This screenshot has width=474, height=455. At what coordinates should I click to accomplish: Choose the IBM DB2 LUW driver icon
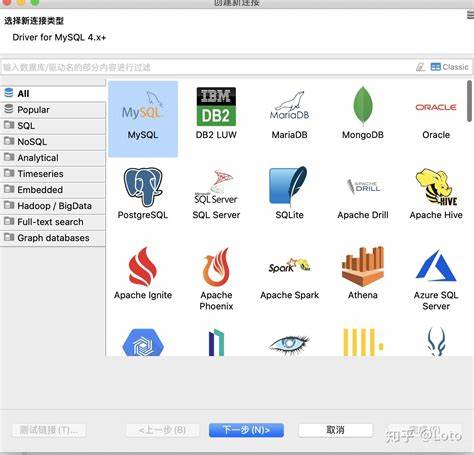pos(216,107)
